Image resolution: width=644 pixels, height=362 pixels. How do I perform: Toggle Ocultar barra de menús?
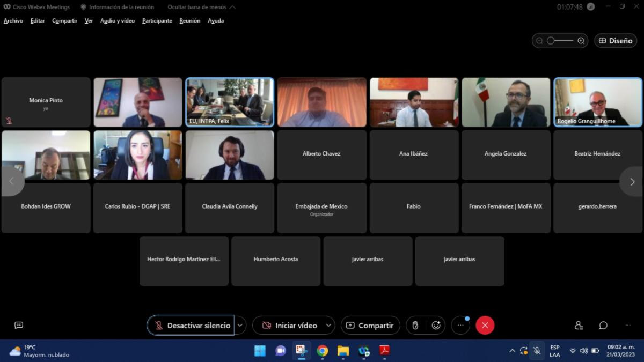pos(201,7)
